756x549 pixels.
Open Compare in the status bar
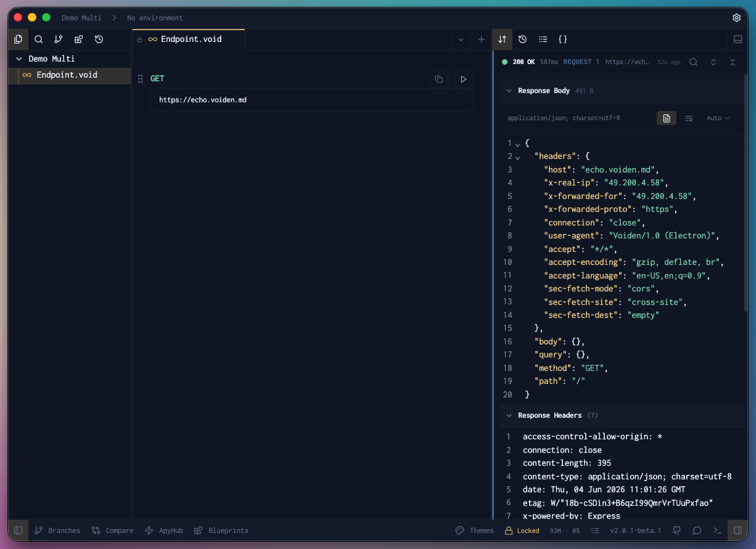[x=113, y=531]
